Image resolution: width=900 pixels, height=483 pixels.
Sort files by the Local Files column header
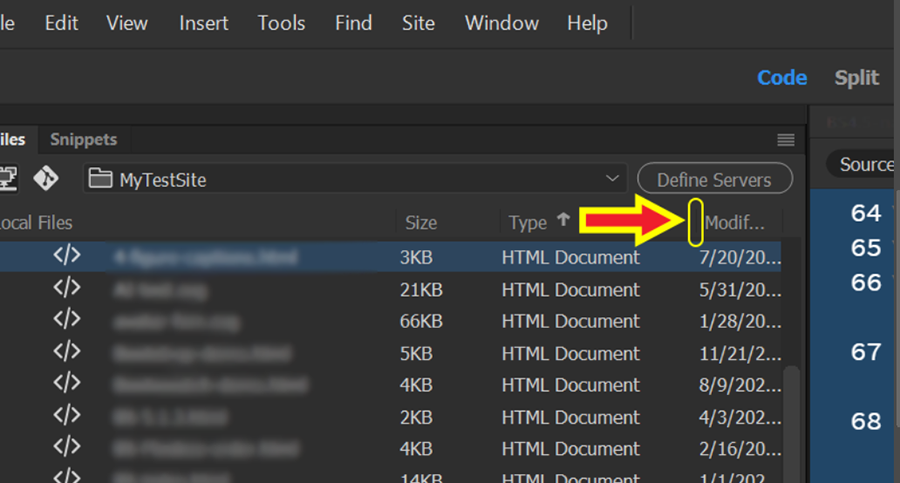(x=36, y=222)
